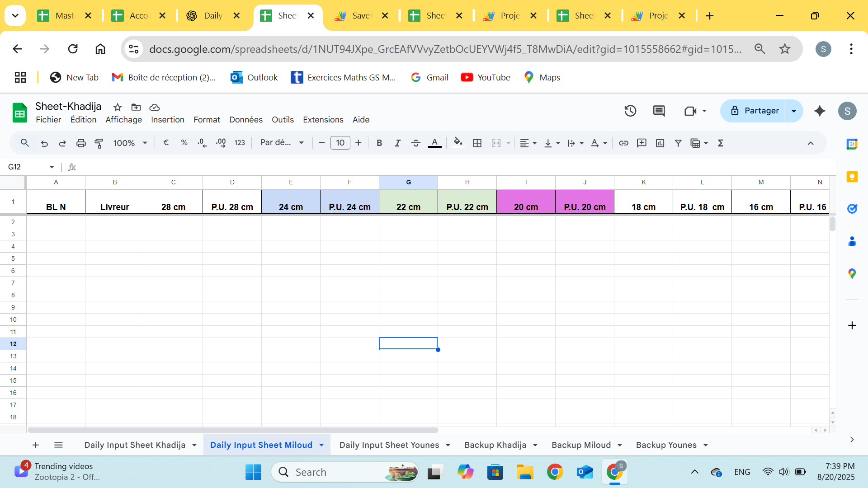Screen dimensions: 868x488
Task: Click the insert chart icon
Action: 660,143
